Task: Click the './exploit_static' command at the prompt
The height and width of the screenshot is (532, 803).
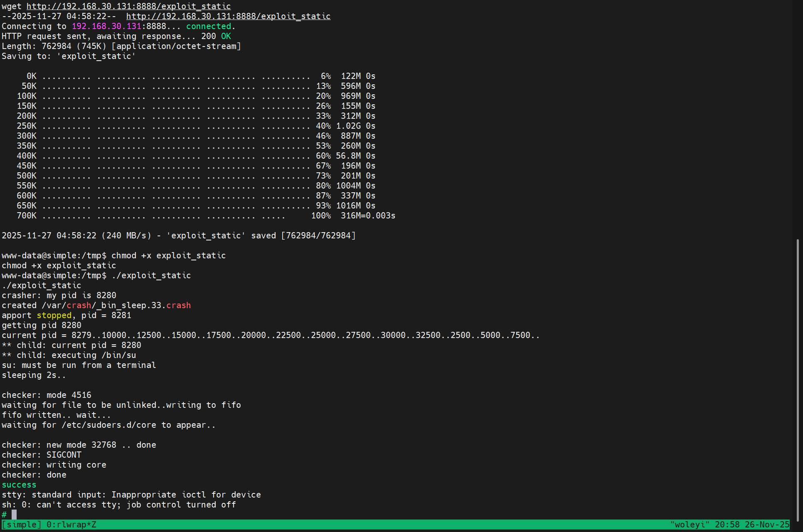Action: 151,275
